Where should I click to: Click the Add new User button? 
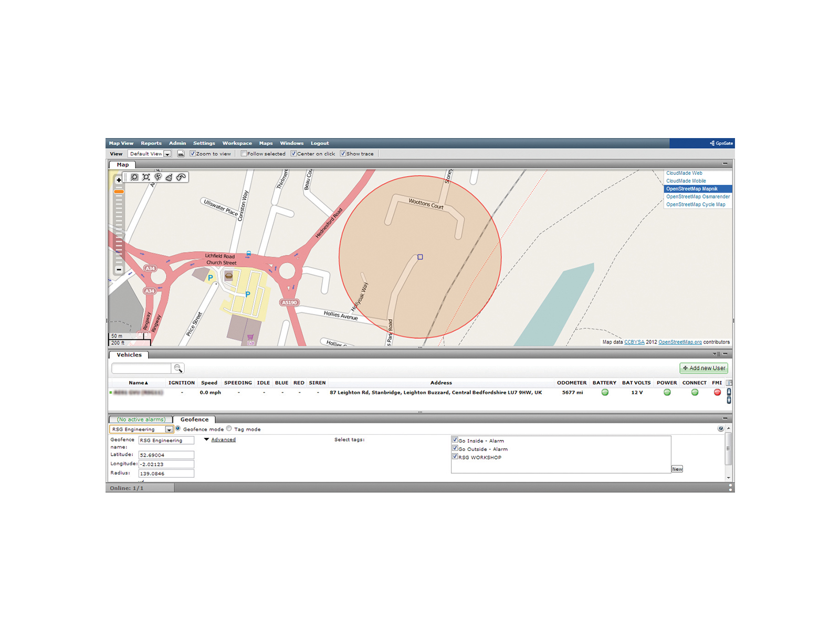(x=703, y=368)
